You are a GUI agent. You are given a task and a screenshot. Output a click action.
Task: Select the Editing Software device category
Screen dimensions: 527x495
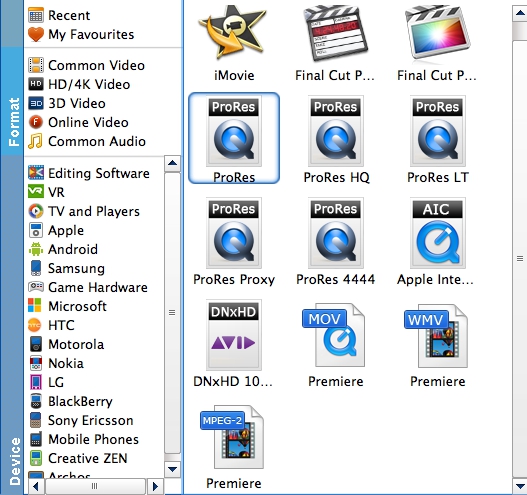[x=98, y=173]
